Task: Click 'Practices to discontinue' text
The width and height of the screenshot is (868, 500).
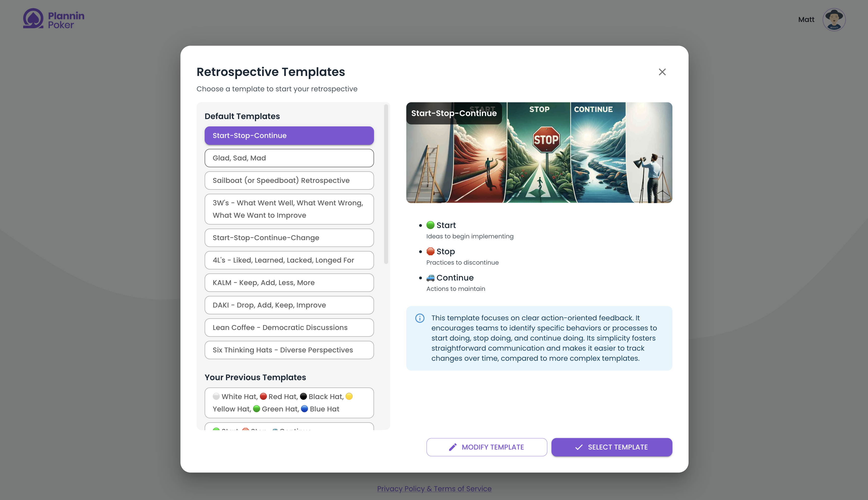Action: (462, 262)
